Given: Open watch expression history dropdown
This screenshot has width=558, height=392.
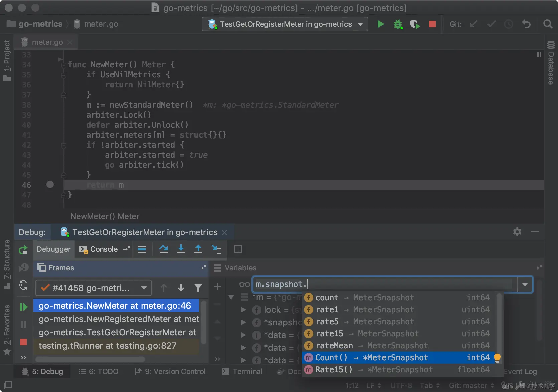Looking at the screenshot, I should (525, 285).
